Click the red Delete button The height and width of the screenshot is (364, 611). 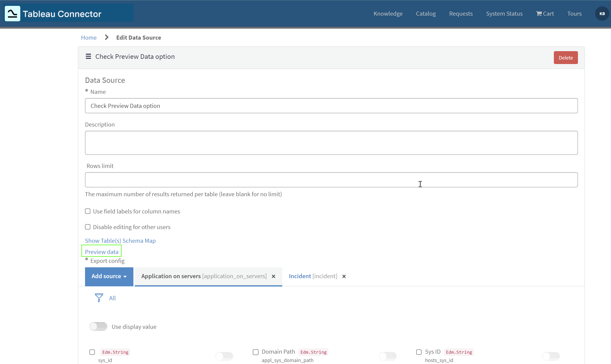pyautogui.click(x=565, y=57)
